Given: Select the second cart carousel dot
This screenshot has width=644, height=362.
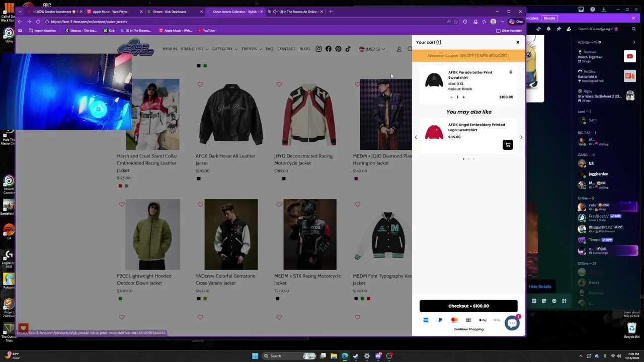Looking at the screenshot, I should click(468, 159).
